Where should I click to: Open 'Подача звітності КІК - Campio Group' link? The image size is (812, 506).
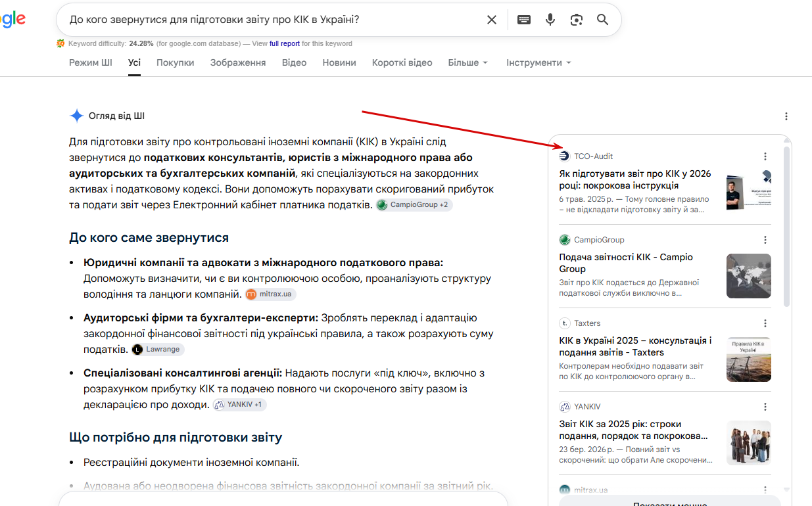click(x=626, y=263)
